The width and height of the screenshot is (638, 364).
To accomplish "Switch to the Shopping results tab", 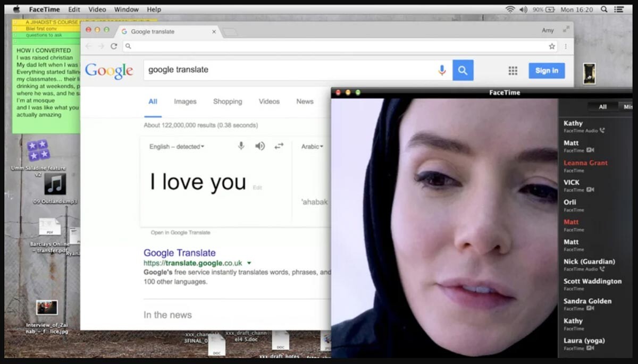I will [228, 101].
